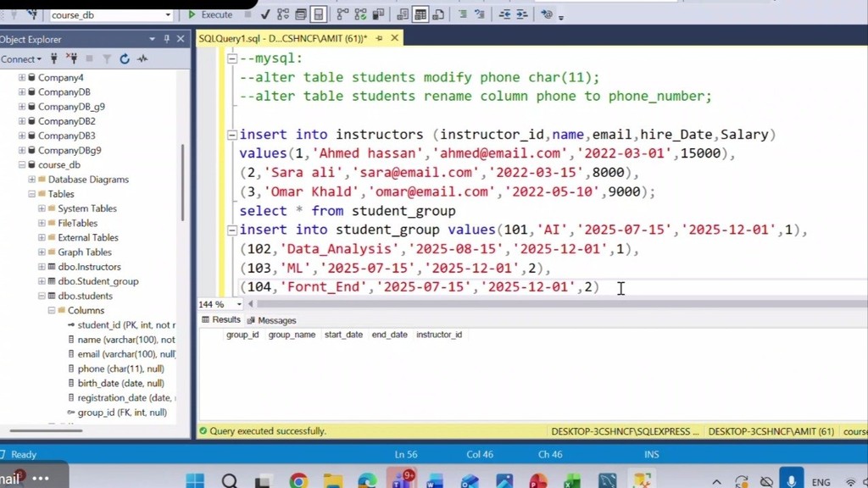Screen dimensions: 868x488
Task: Click the Object Explorer vertical scrollbar
Action: pos(182,183)
